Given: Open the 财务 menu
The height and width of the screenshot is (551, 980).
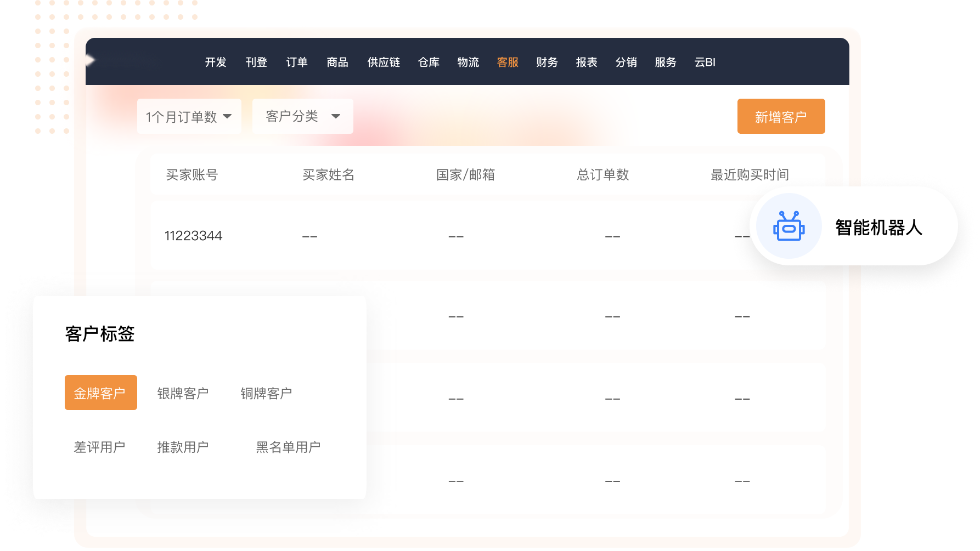Looking at the screenshot, I should pyautogui.click(x=547, y=63).
